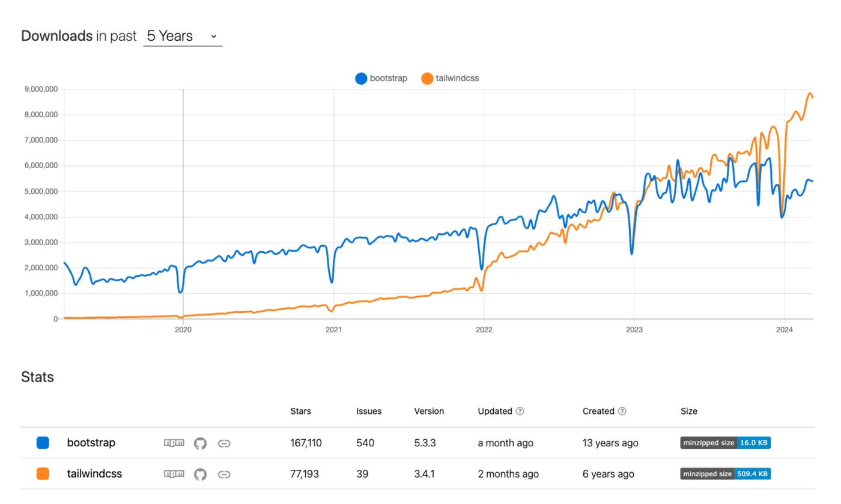Open the GitHub icon in the tailwindcss row

coord(200,474)
